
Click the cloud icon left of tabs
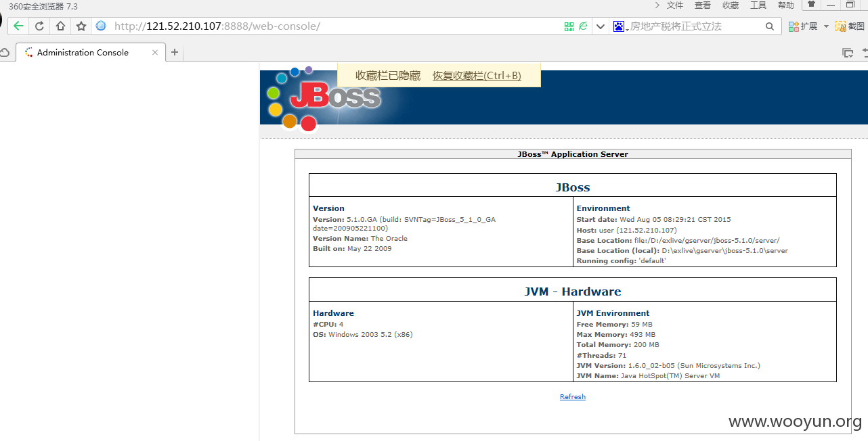(x=4, y=52)
